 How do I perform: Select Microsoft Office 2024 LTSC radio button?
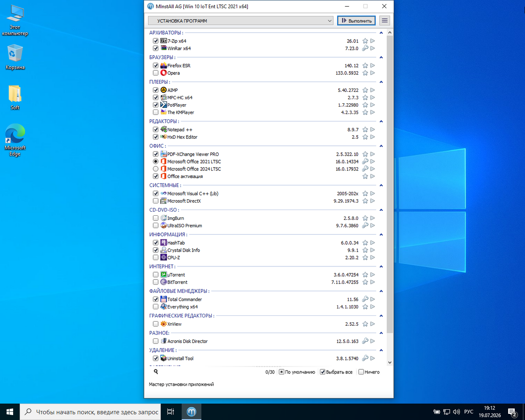156,169
